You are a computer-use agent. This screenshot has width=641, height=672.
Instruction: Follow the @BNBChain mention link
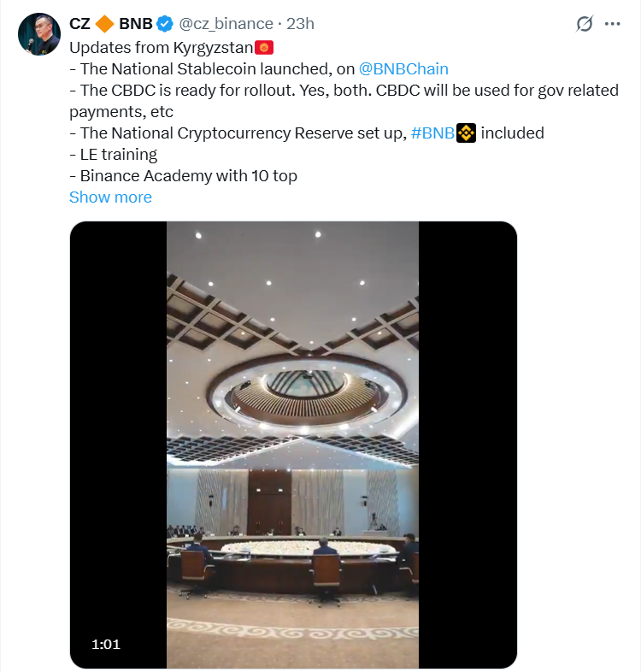point(404,69)
